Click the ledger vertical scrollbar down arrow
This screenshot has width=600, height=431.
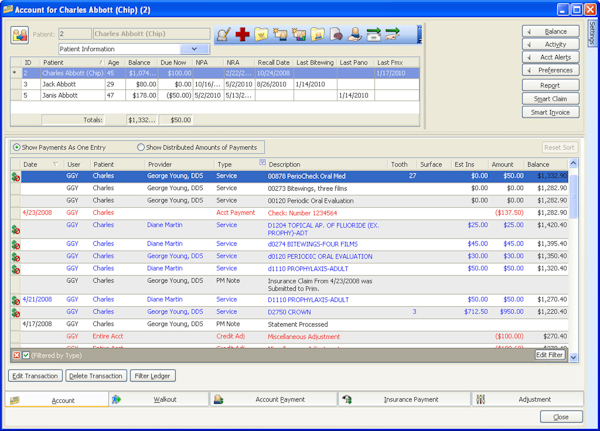click(573, 357)
